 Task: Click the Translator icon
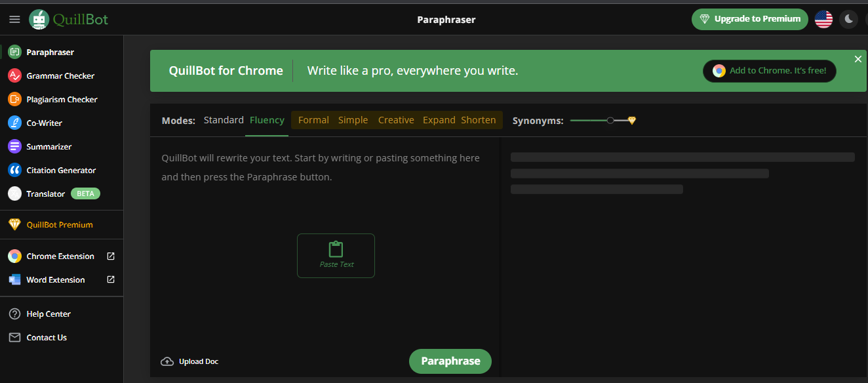(x=14, y=193)
